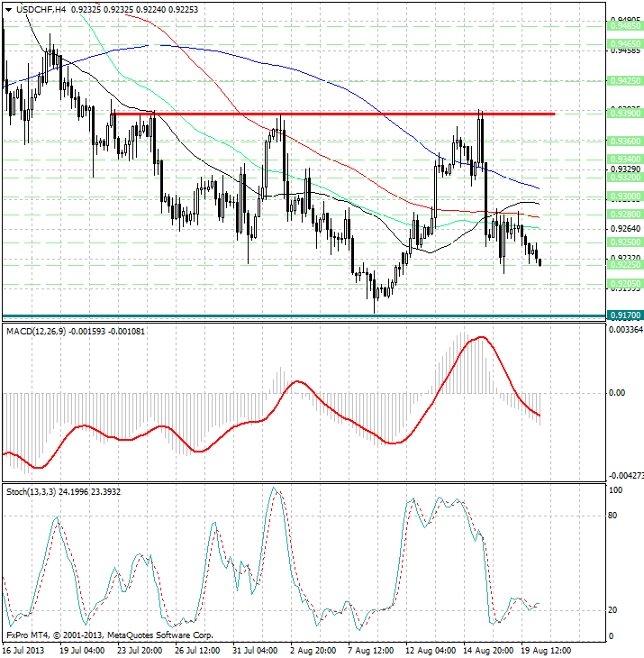Click the 0.92800 price level label
This screenshot has height=658, width=644.
click(625, 215)
